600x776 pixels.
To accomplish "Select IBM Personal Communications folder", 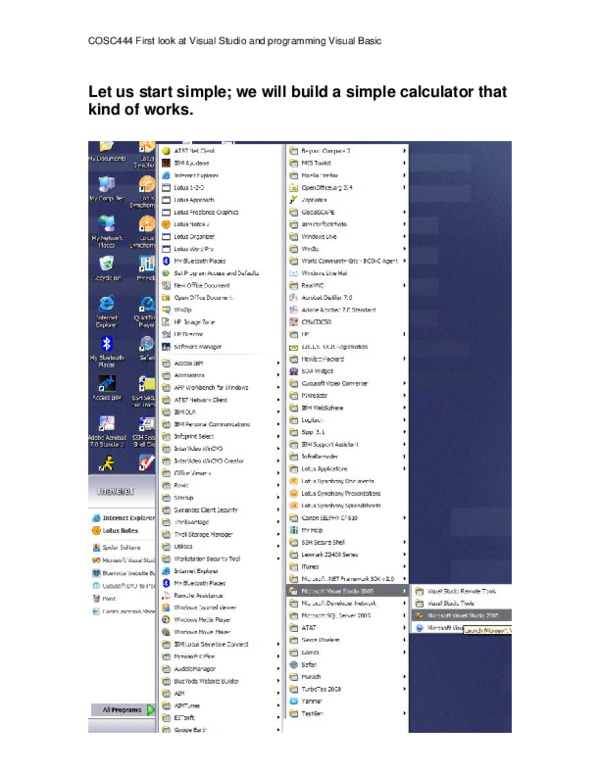I will (206, 424).
